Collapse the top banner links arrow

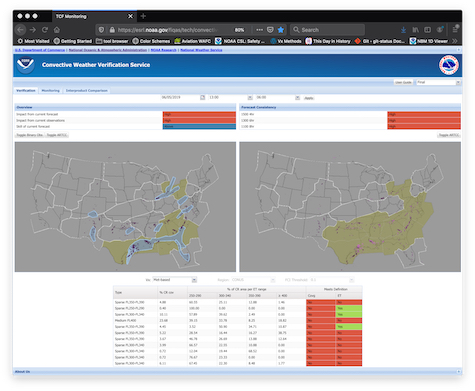tap(459, 50)
